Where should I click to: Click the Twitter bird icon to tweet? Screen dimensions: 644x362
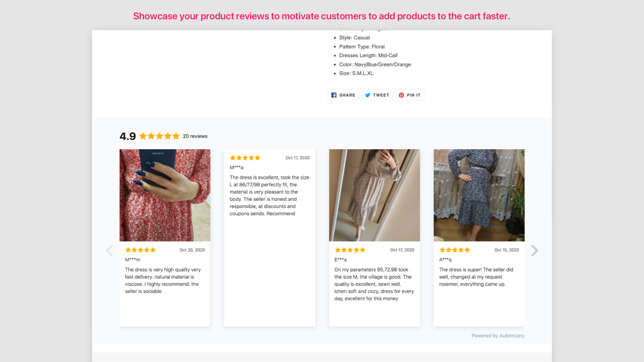[367, 95]
